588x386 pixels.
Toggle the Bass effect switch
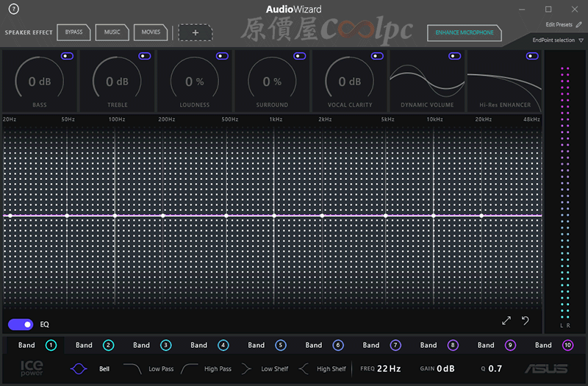click(x=67, y=56)
